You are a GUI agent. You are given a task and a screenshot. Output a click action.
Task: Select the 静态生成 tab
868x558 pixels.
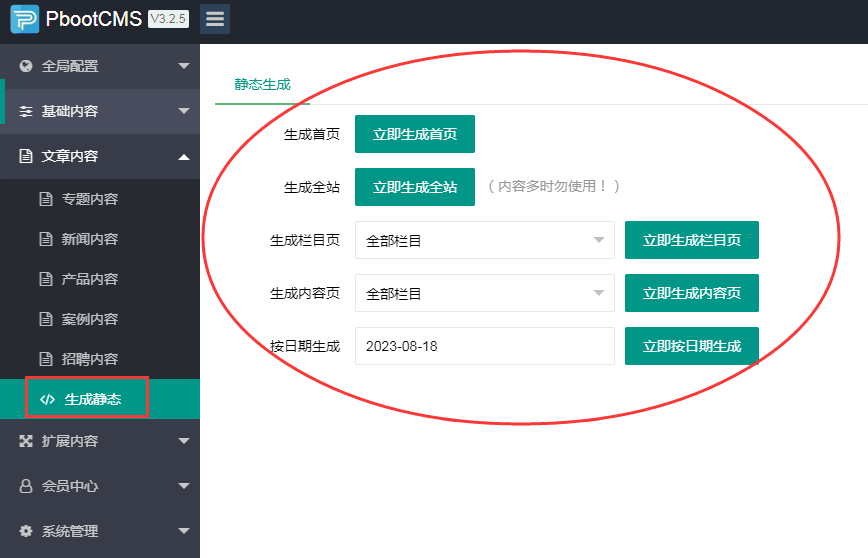[262, 84]
